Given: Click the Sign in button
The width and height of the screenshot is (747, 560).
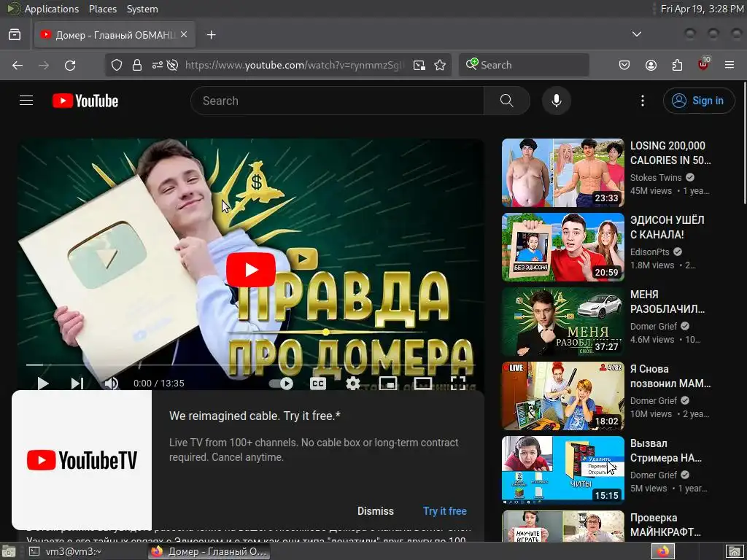Looking at the screenshot, I should click(698, 101).
